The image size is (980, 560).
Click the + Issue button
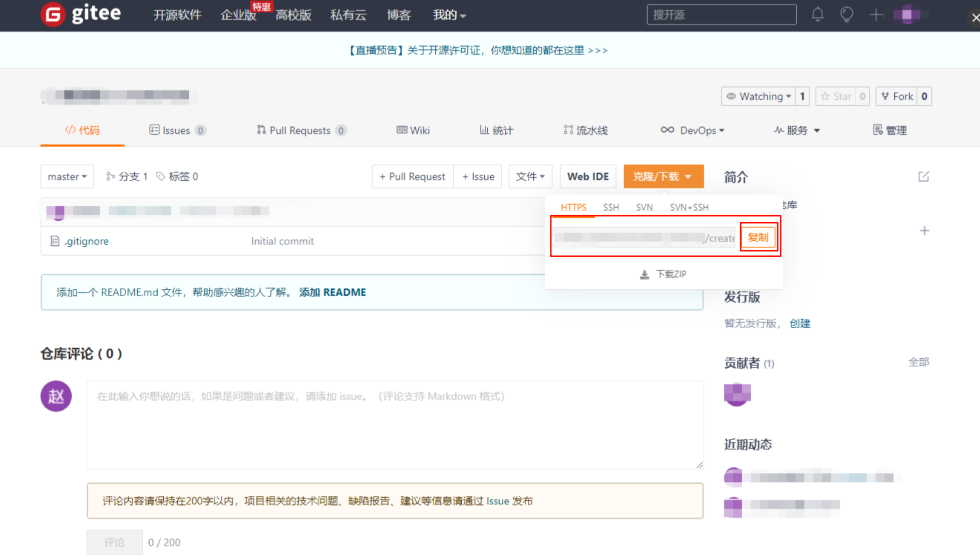tap(478, 177)
